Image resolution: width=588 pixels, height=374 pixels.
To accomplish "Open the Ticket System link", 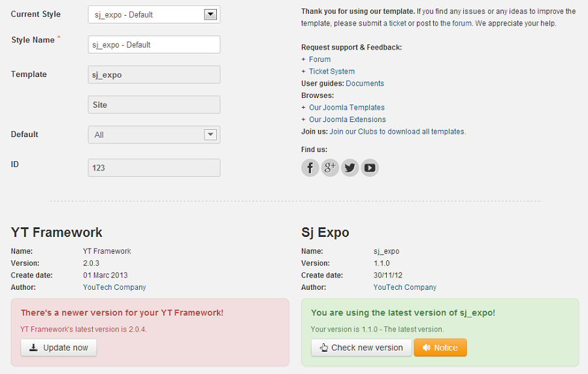I will (331, 72).
